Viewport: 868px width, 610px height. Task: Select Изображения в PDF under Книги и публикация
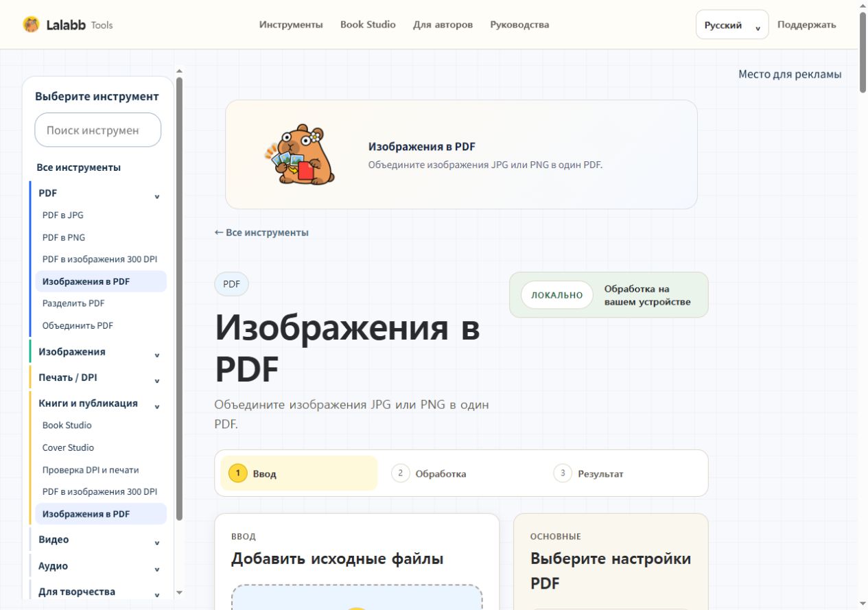point(101,514)
